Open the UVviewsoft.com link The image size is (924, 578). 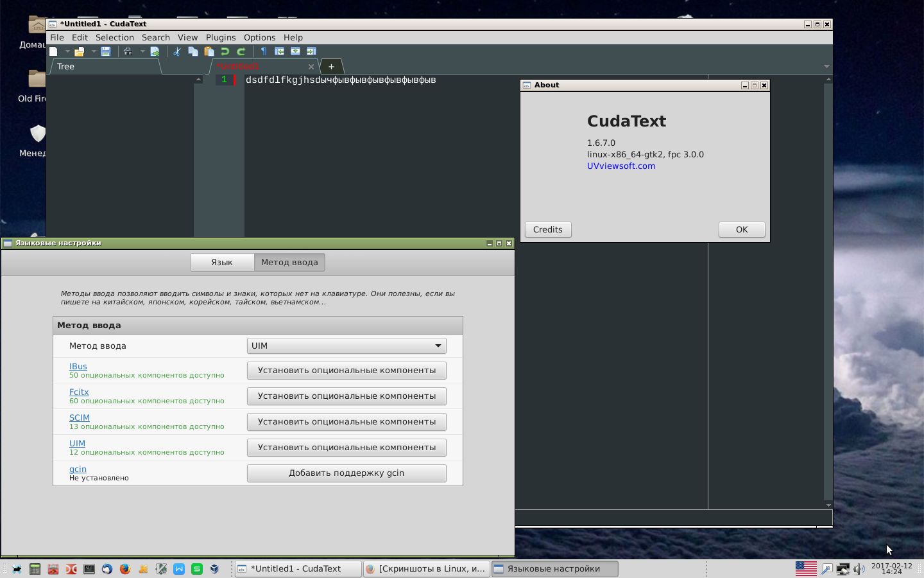pos(620,166)
